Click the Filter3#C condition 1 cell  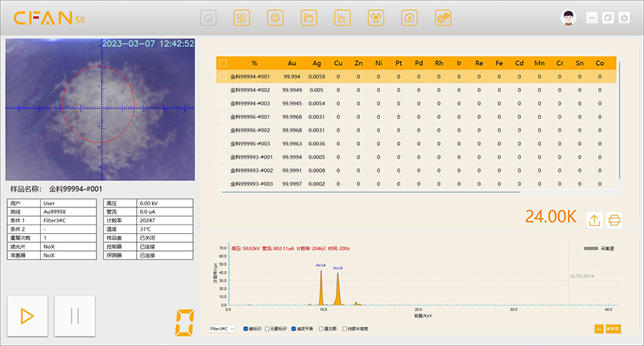click(x=69, y=220)
